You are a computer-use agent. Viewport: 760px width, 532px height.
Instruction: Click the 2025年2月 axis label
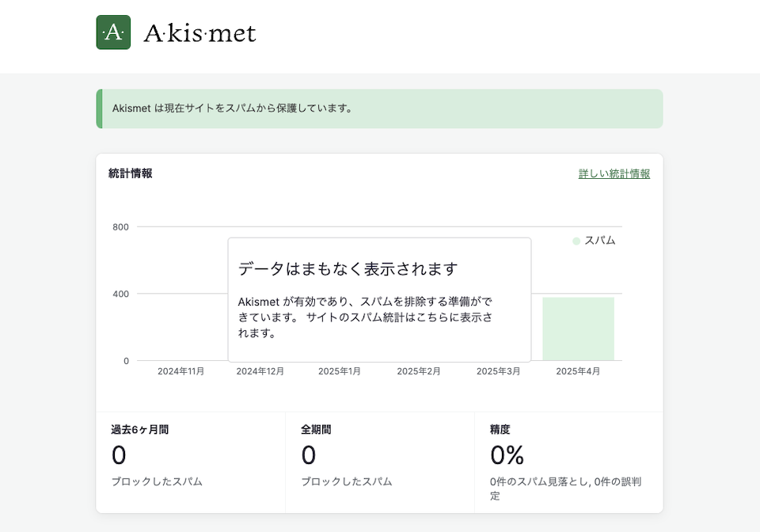[419, 371]
